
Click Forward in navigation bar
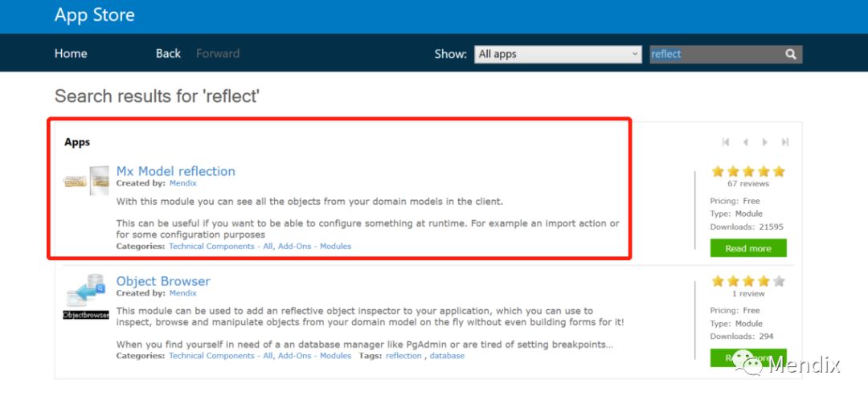[x=218, y=54]
